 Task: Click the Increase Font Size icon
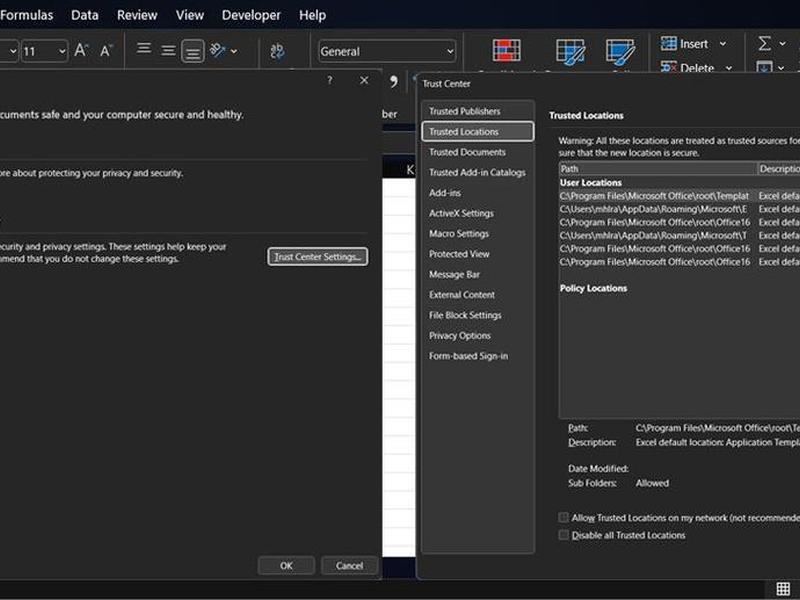pos(81,51)
